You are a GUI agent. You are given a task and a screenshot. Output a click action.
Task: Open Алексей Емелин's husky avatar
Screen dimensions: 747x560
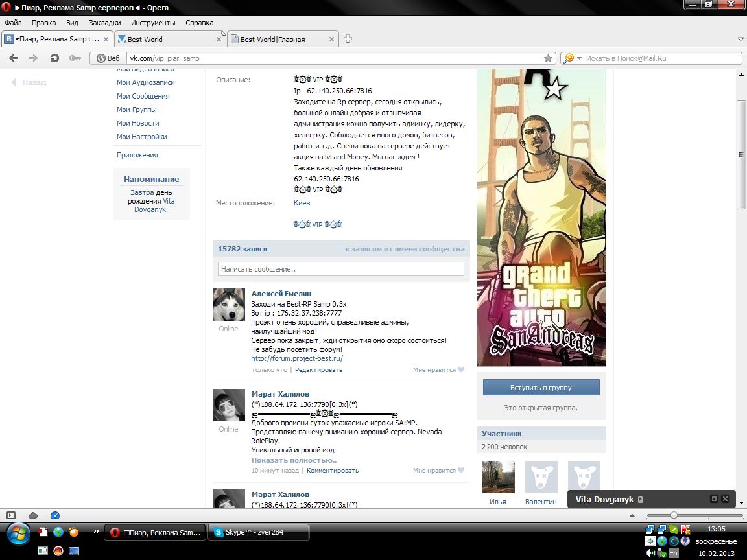(x=229, y=304)
